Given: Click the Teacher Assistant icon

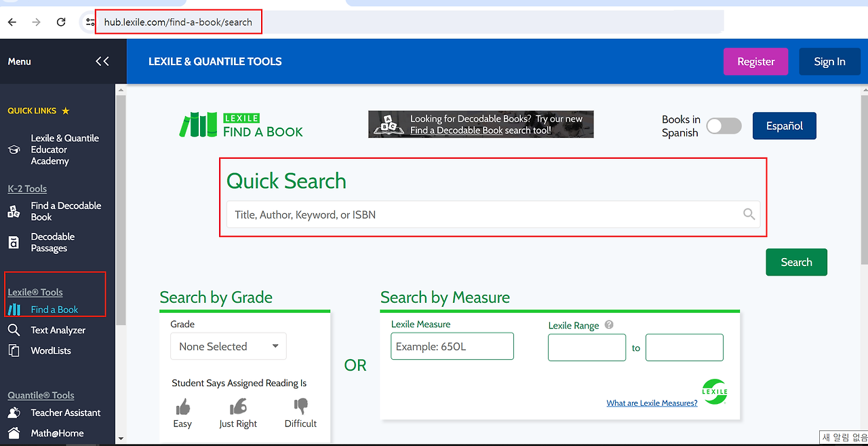Looking at the screenshot, I should tap(14, 413).
